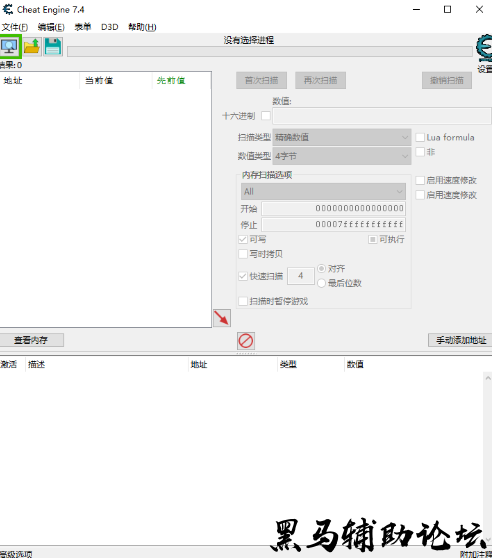Viewport: 492px width, 558px height.
Task: Toggle the 可执行 executable checkbox
Action: 372,239
